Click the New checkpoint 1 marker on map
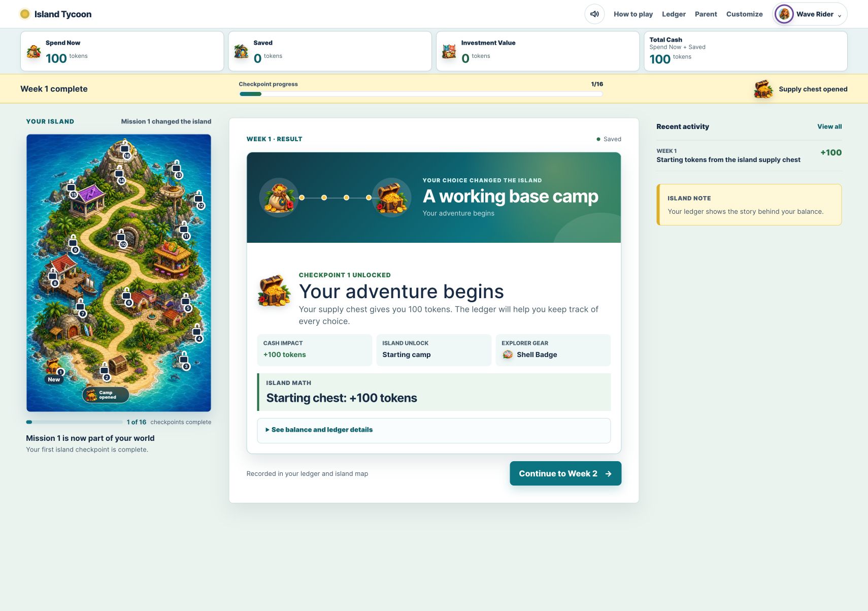 54,372
